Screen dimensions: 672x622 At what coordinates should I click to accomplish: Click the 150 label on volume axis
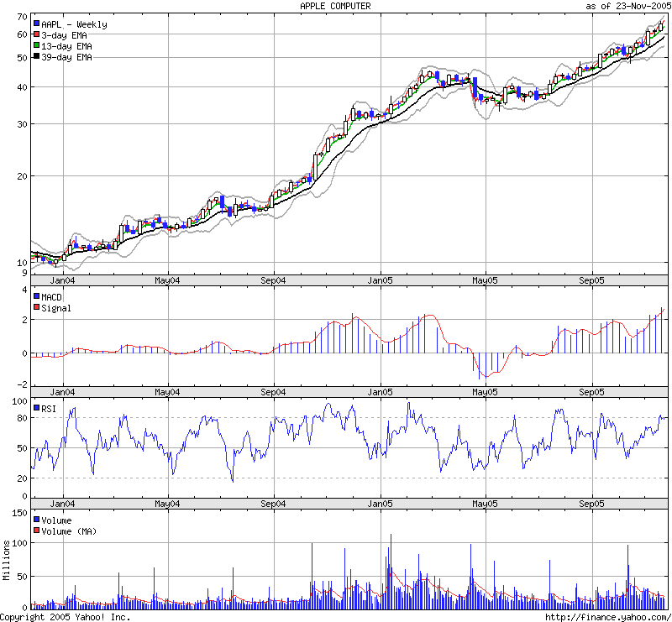[19, 513]
